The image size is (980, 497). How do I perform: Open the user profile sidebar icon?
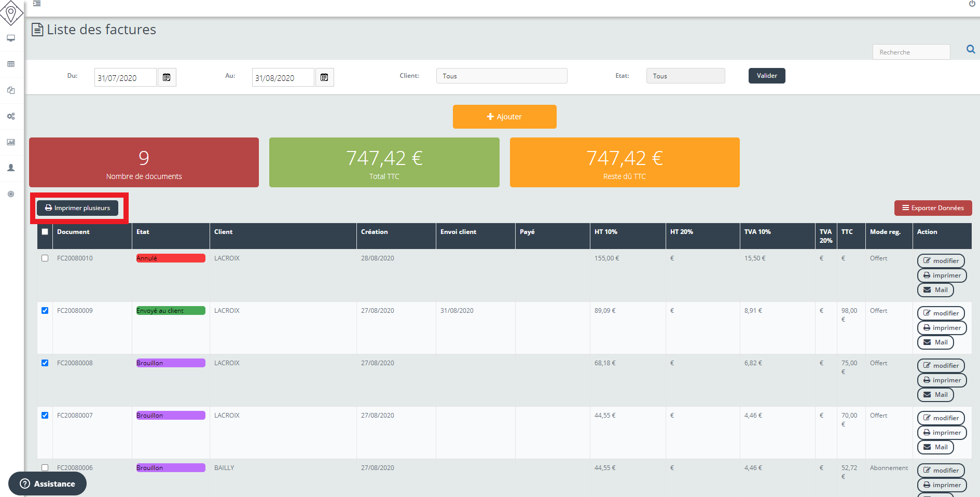pos(11,168)
